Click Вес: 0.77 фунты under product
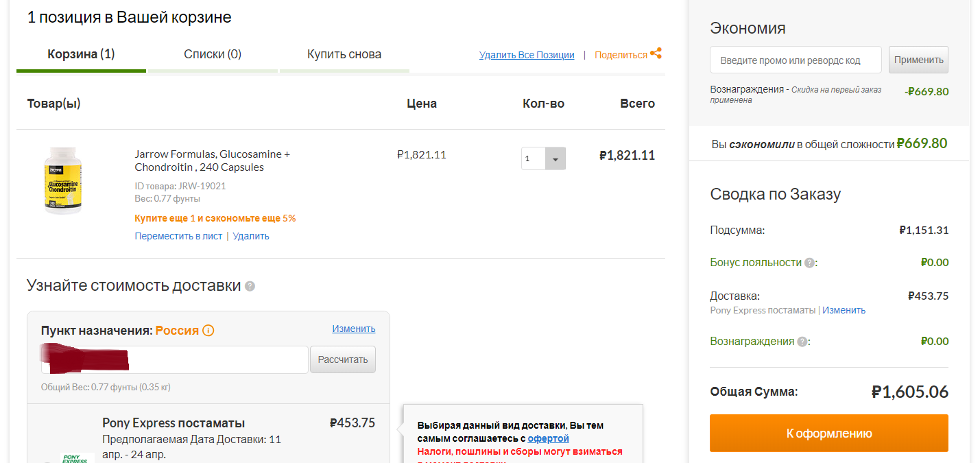Image resolution: width=980 pixels, height=463 pixels. pos(167,198)
